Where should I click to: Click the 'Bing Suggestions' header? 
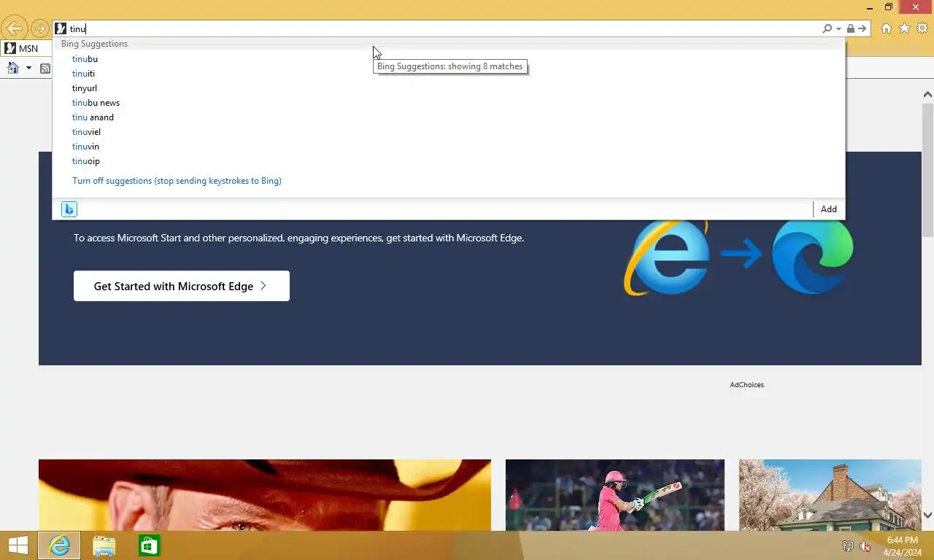point(94,44)
